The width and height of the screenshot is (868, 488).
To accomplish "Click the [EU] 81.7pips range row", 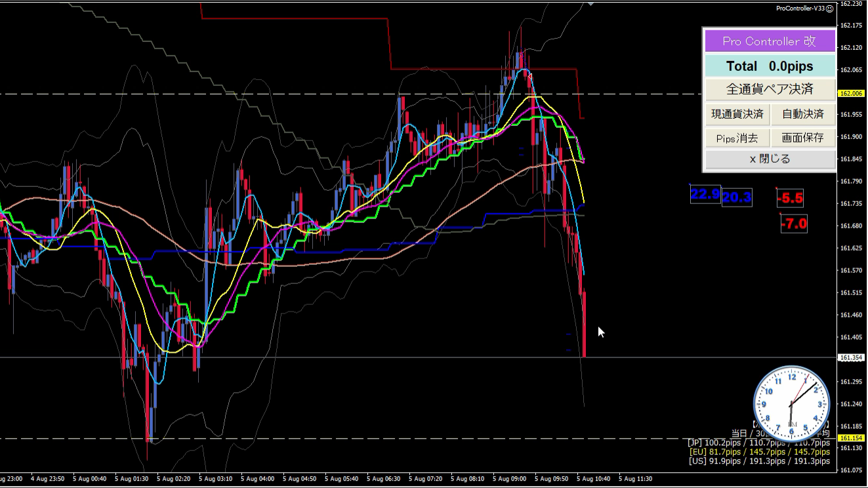I will pyautogui.click(x=759, y=452).
